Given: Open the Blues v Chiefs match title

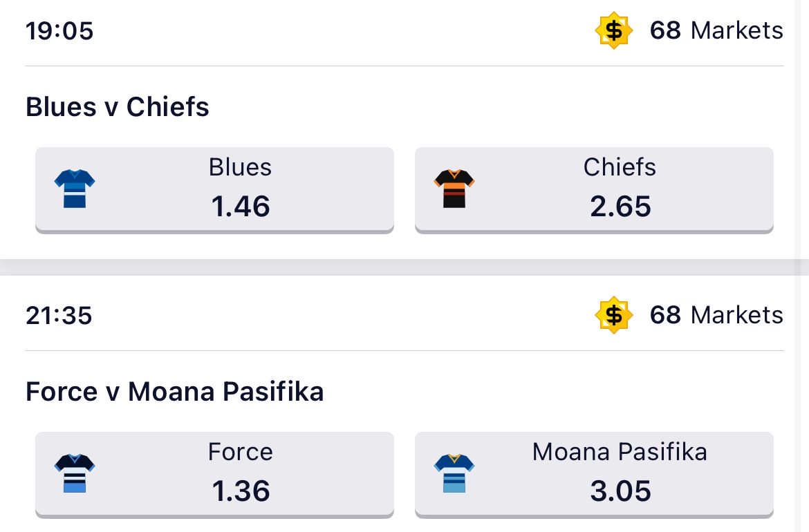Looking at the screenshot, I should (118, 107).
